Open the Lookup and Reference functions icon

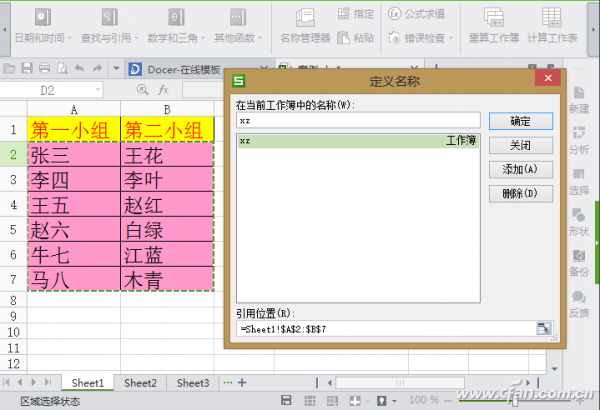[x=109, y=18]
